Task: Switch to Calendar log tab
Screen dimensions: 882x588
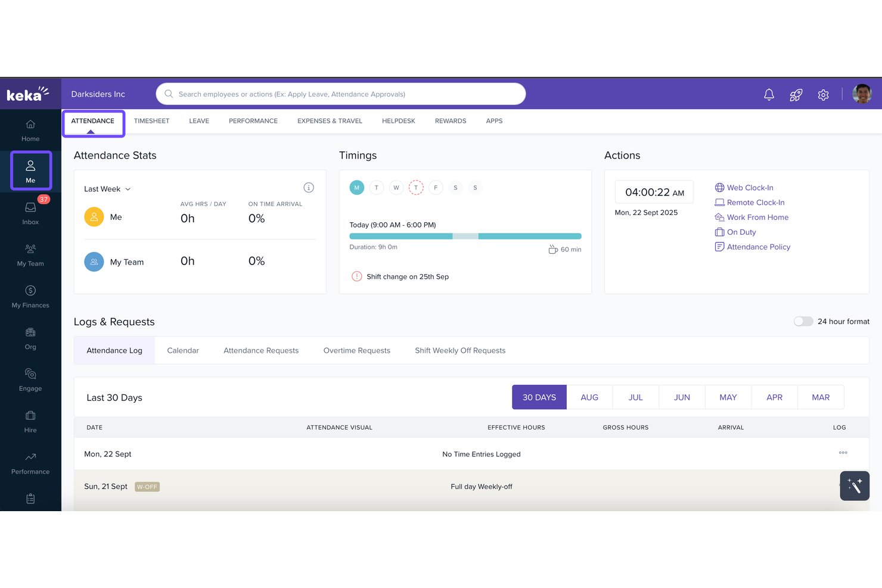Action: point(183,350)
